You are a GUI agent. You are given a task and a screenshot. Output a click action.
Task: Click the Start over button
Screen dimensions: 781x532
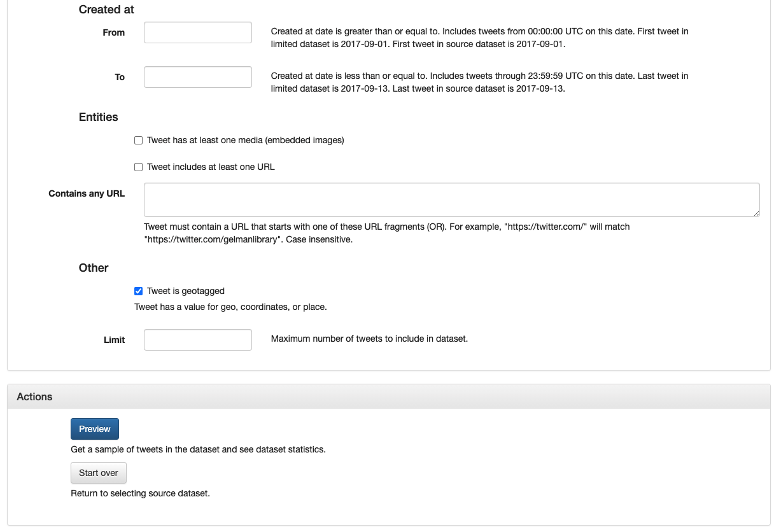pos(98,473)
